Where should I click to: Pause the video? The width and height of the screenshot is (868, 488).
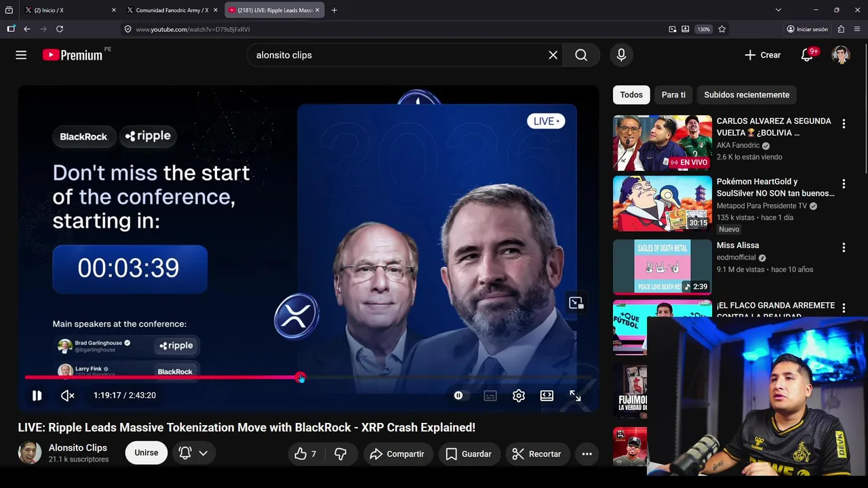tap(37, 395)
